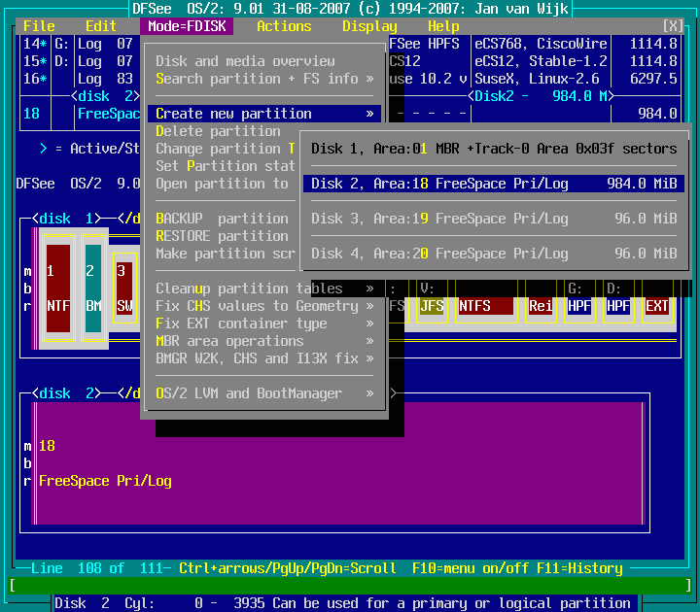Open the Fix CHS values to Geometry submenu
700x612 pixels.
tap(264, 306)
